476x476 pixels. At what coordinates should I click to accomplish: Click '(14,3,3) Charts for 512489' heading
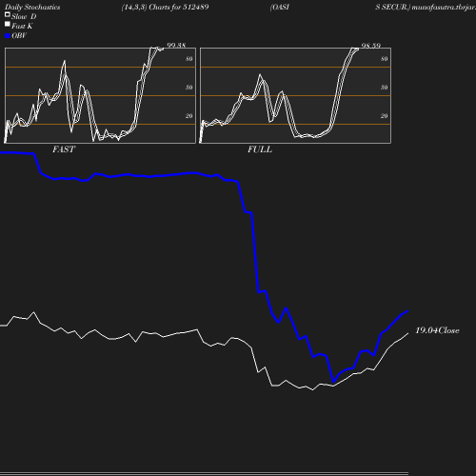165,7
